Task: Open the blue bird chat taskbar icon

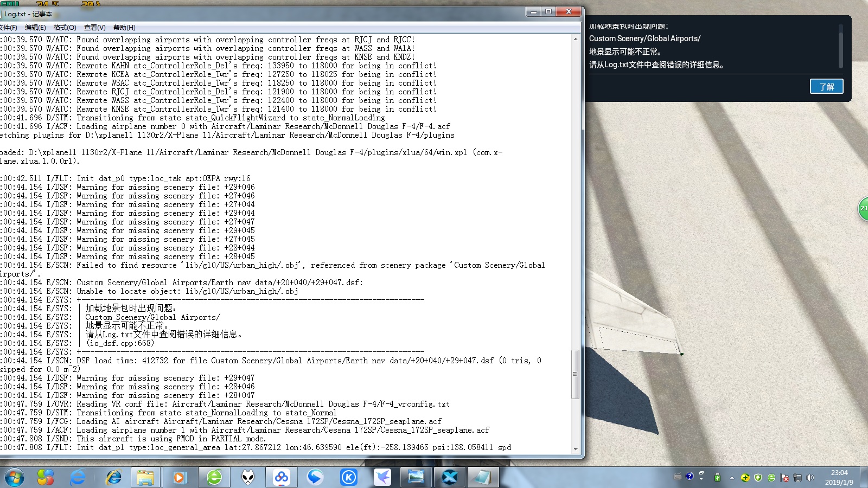Action: (x=315, y=477)
